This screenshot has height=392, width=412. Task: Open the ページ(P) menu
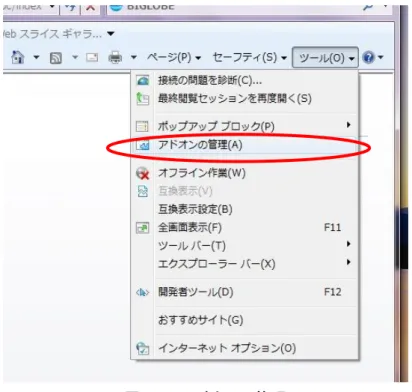click(x=174, y=58)
